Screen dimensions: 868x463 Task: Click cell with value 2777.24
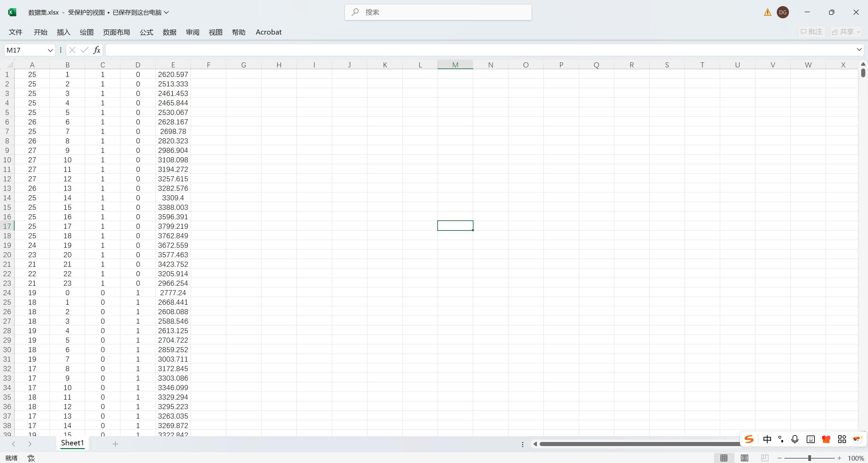[173, 293]
